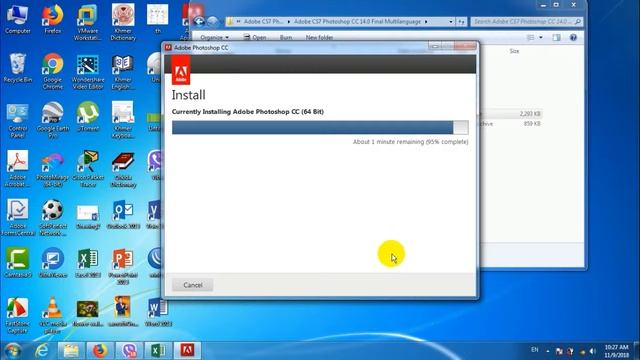Open File Explorer from the taskbar
This screenshot has height=360, width=640.
(71, 351)
